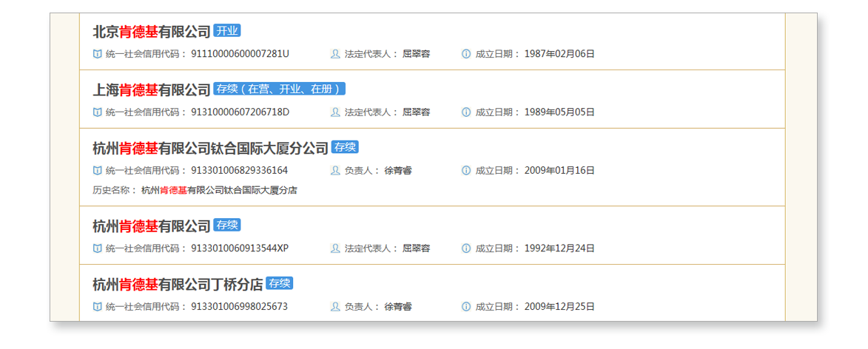Image resolution: width=868 pixels, height=349 pixels.
Task: Select credit code 9133010060913544XP
Action: [239, 248]
